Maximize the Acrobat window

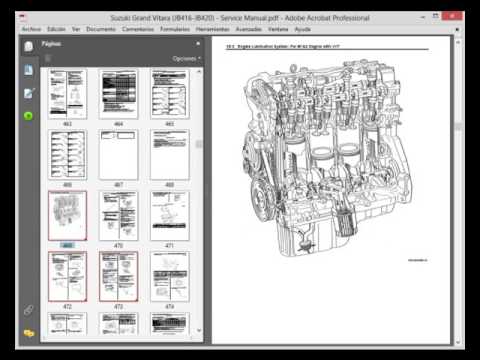tap(436, 16)
